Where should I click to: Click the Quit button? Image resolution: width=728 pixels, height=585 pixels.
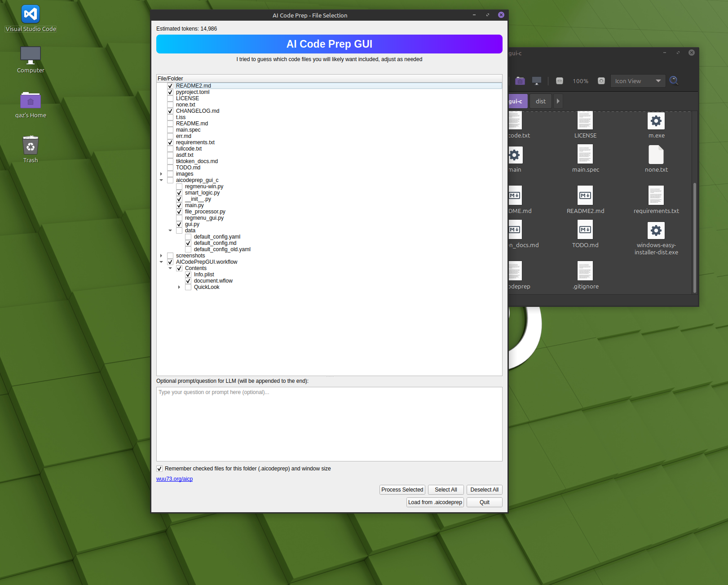tap(485, 502)
